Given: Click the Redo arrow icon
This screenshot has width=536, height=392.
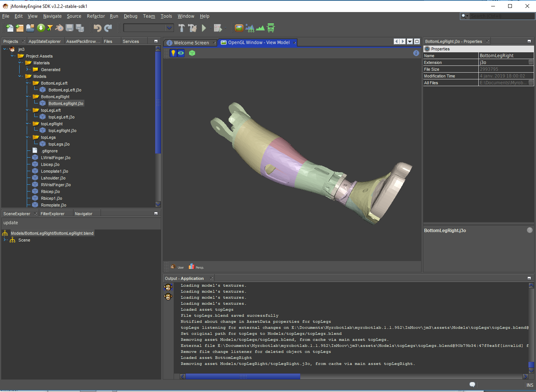Looking at the screenshot, I should point(108,28).
